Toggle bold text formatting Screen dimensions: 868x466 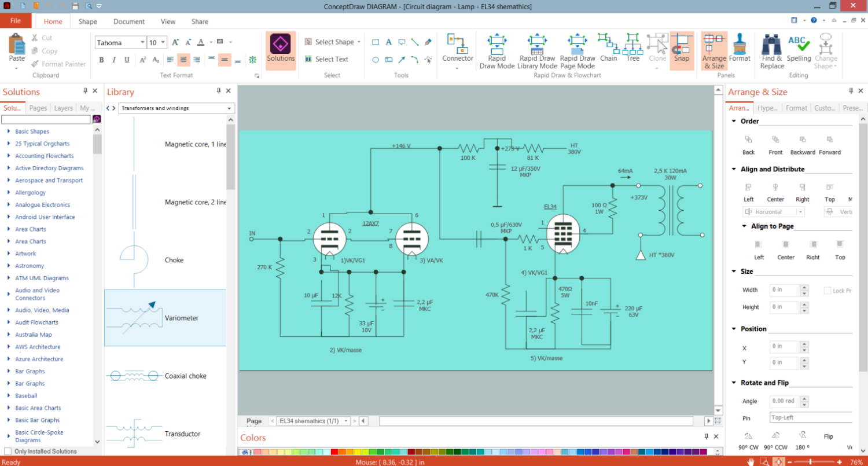[x=101, y=60]
